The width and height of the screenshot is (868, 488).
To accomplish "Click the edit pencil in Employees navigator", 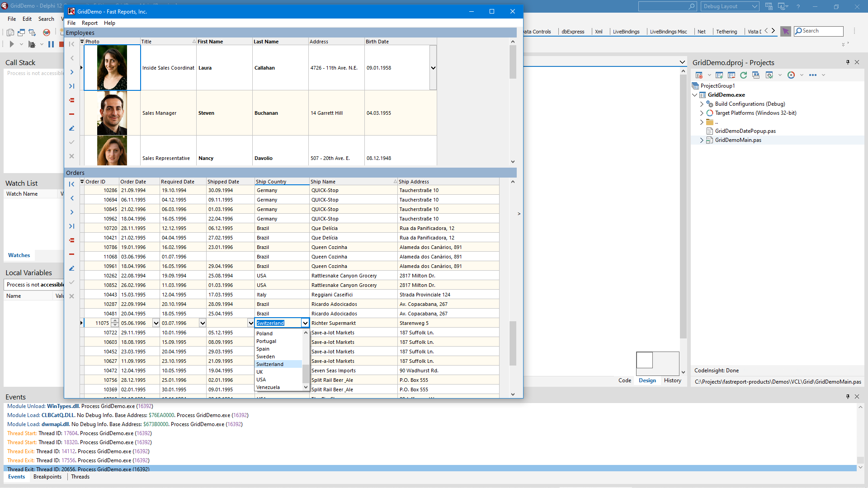I will pos(71,128).
